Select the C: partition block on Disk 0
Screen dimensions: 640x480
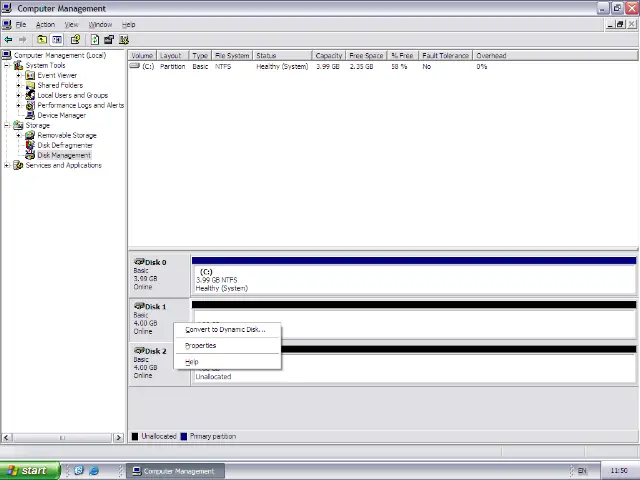pos(414,276)
